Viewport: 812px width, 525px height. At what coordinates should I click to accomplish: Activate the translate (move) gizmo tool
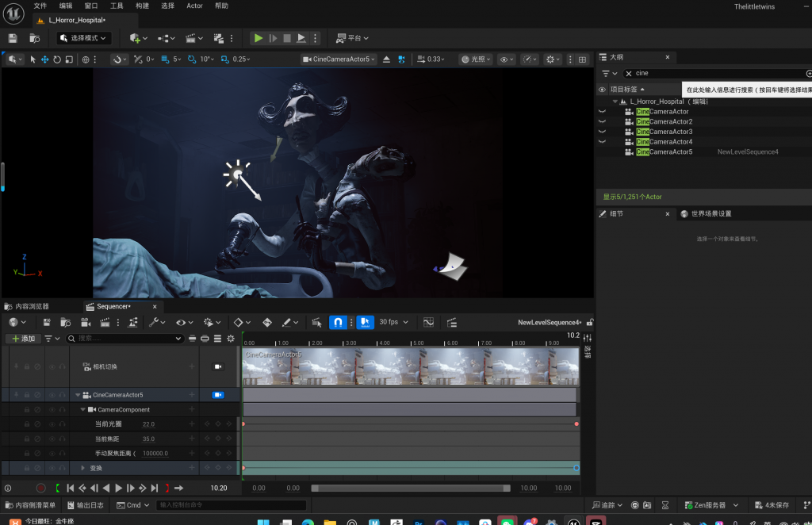coord(45,59)
